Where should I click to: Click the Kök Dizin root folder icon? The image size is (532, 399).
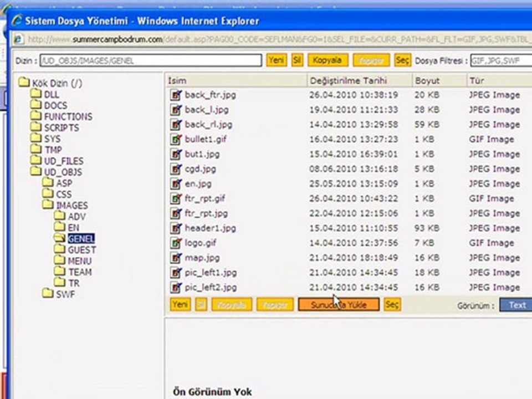click(x=24, y=82)
